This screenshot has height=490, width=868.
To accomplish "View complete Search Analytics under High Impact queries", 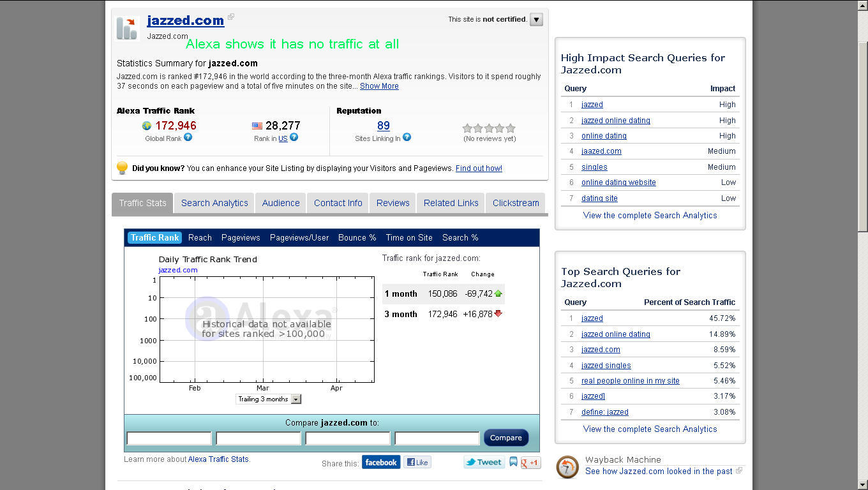I will coord(650,216).
